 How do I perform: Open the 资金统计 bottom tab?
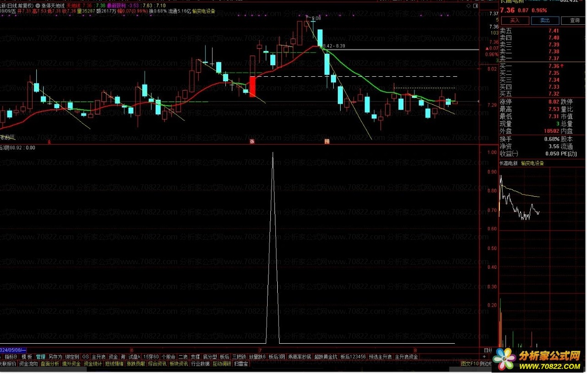tap(93, 363)
